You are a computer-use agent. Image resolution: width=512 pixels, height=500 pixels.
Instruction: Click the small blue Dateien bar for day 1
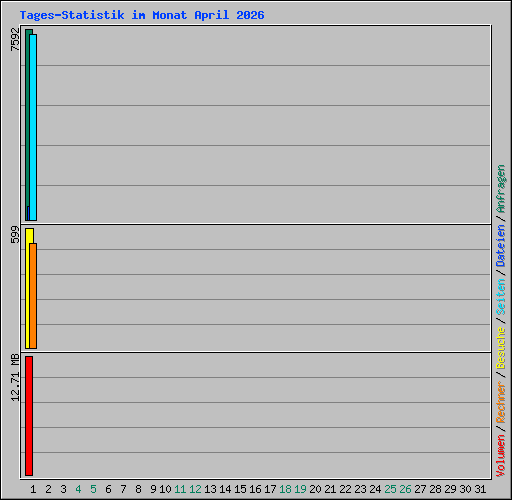pos(28,213)
